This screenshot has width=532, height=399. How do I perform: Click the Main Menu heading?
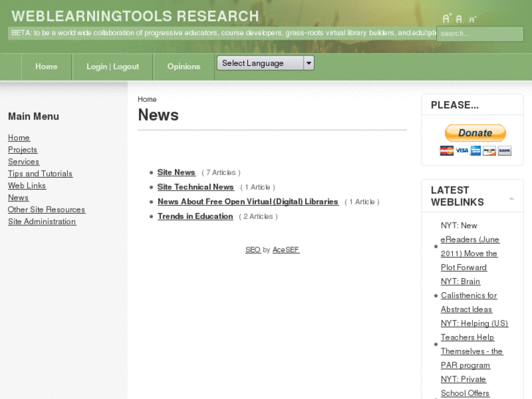pyautogui.click(x=34, y=116)
